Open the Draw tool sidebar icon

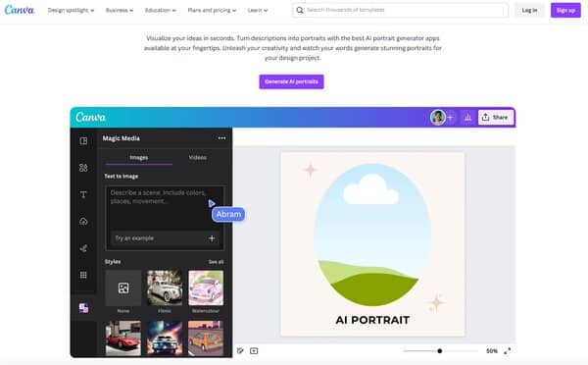coord(83,248)
